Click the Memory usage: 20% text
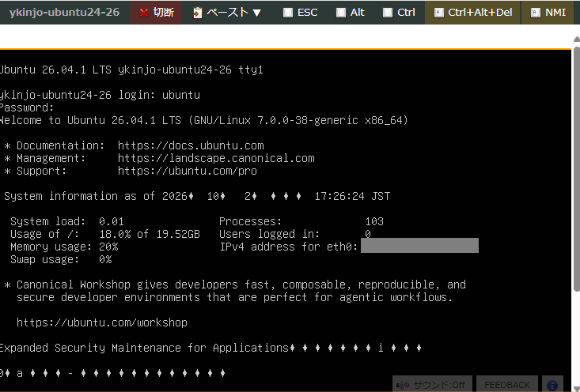Image resolution: width=580 pixels, height=392 pixels. click(64, 247)
